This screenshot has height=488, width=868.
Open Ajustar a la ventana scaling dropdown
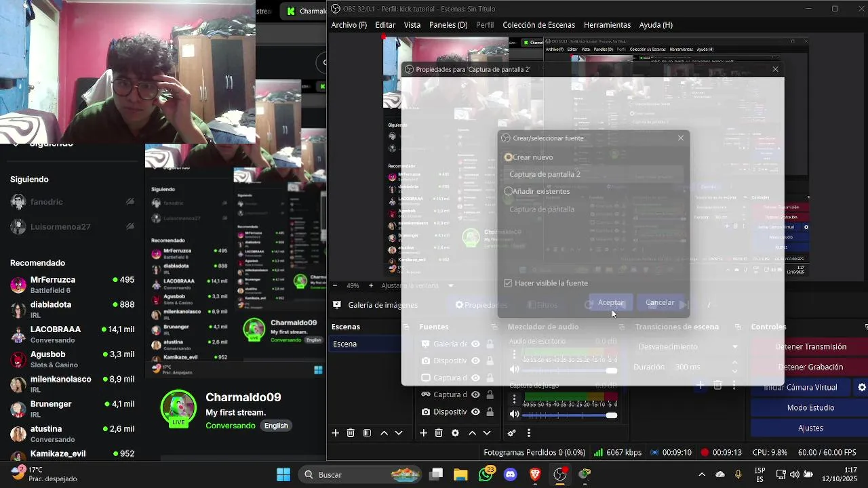(417, 285)
